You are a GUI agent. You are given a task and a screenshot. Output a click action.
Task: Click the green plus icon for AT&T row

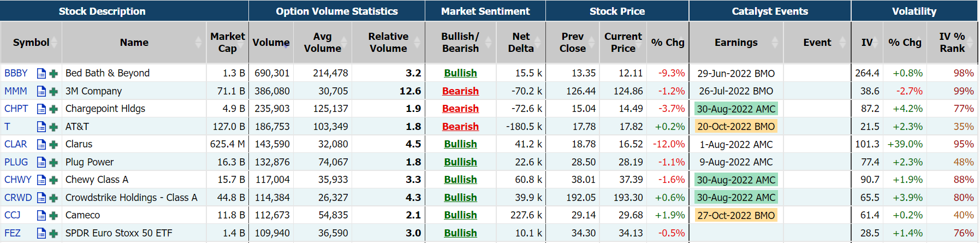(x=54, y=127)
